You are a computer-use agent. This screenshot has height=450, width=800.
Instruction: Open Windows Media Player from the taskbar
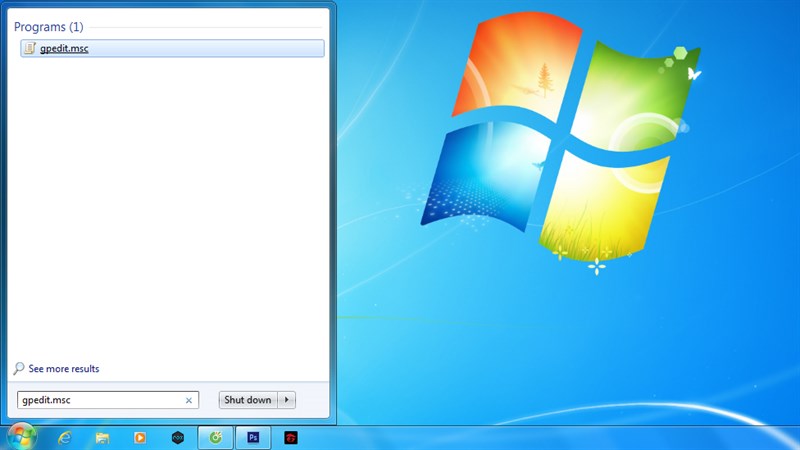click(140, 438)
